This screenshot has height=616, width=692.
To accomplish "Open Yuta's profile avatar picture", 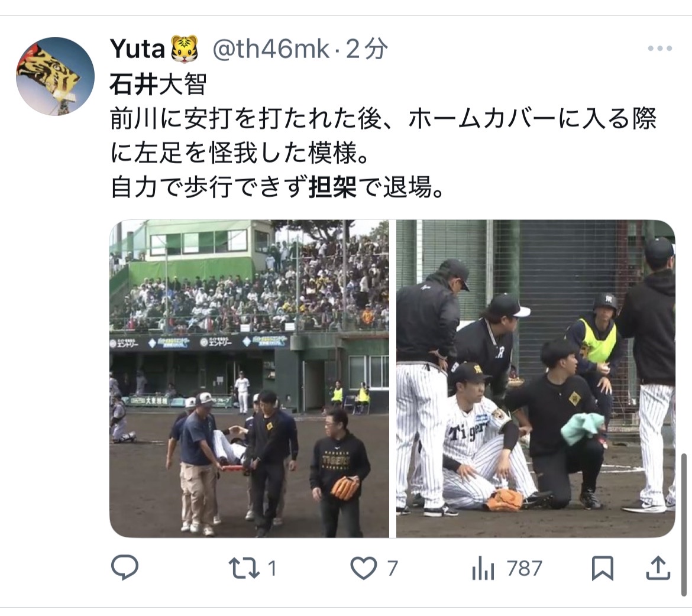I will [x=55, y=76].
